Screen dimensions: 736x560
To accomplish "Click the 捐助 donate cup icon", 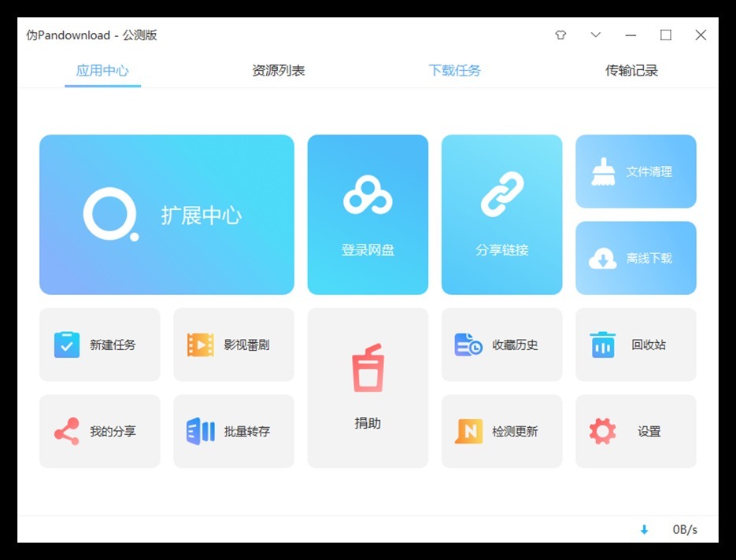I will (x=368, y=370).
